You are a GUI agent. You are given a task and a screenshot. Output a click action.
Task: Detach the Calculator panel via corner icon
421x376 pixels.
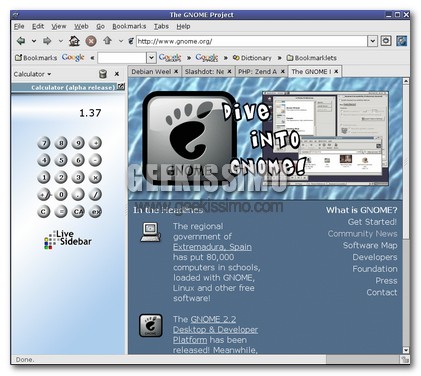tap(121, 87)
